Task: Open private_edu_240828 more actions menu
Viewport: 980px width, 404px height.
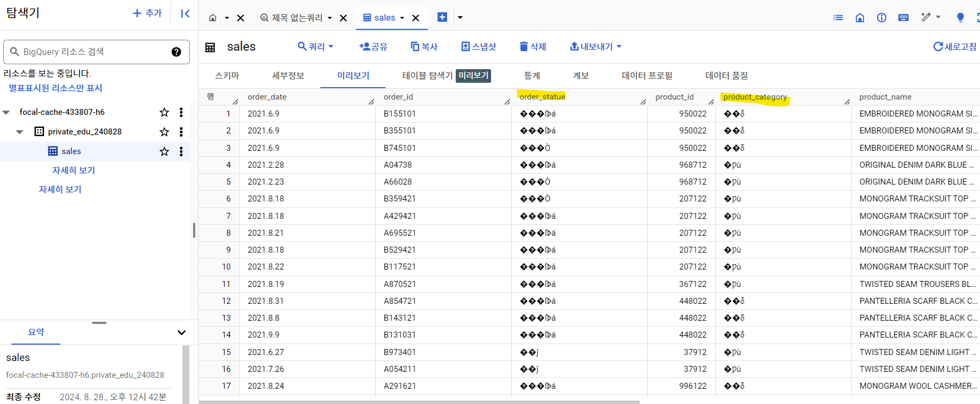Action: (181, 132)
